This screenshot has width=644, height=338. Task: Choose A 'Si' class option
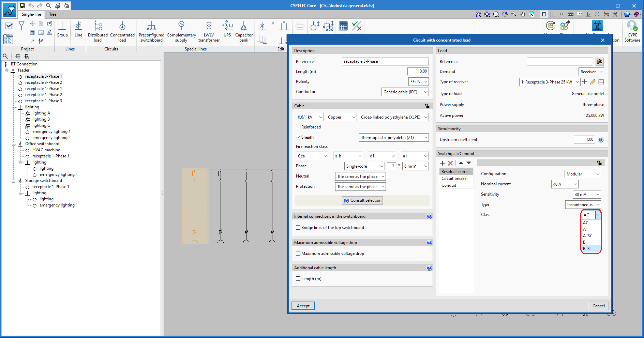pyautogui.click(x=591, y=236)
